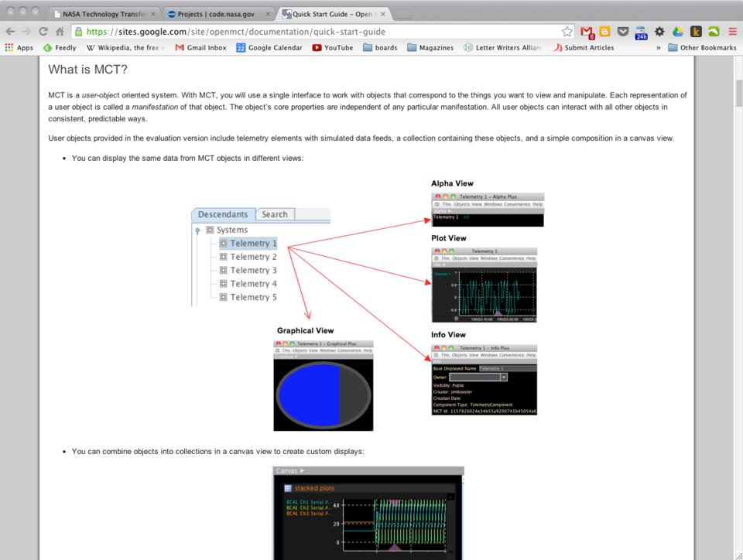This screenshot has width=743, height=560.
Task: Open a new tab with the blank tab button
Action: point(403,14)
